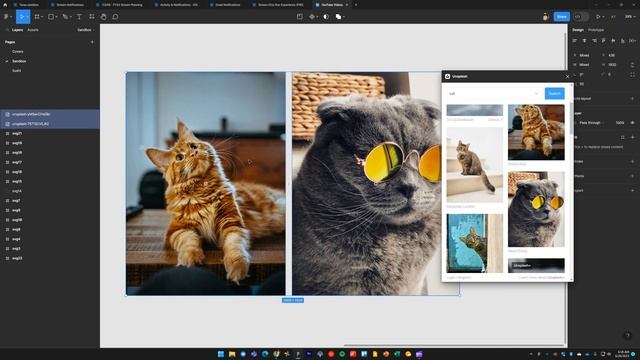Select the Text tool
Image resolution: width=640 pixels, height=360 pixels.
(x=79, y=17)
